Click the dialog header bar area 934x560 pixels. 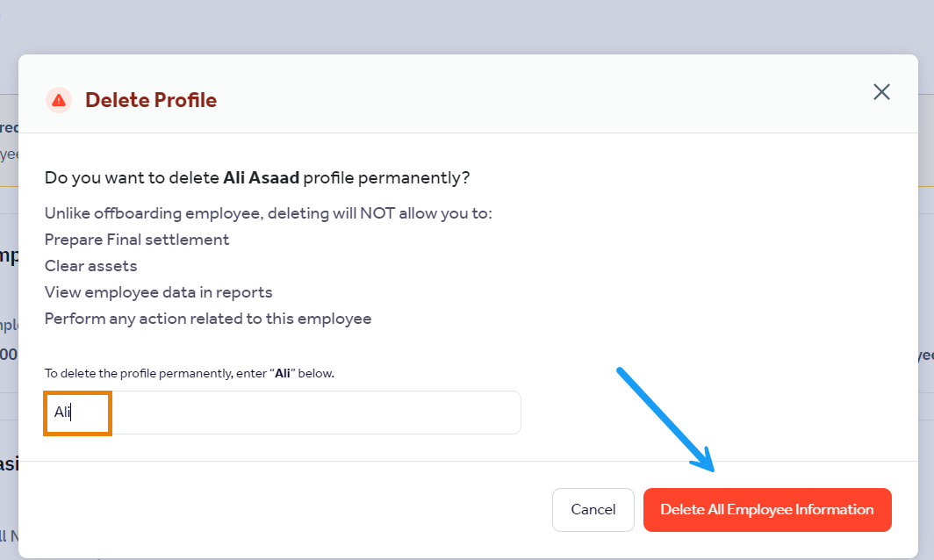coord(467,99)
